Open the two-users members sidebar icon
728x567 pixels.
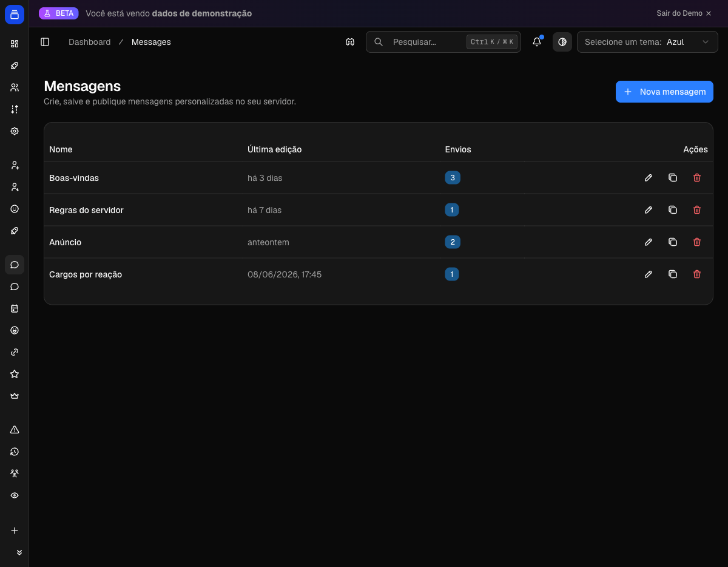pyautogui.click(x=15, y=87)
